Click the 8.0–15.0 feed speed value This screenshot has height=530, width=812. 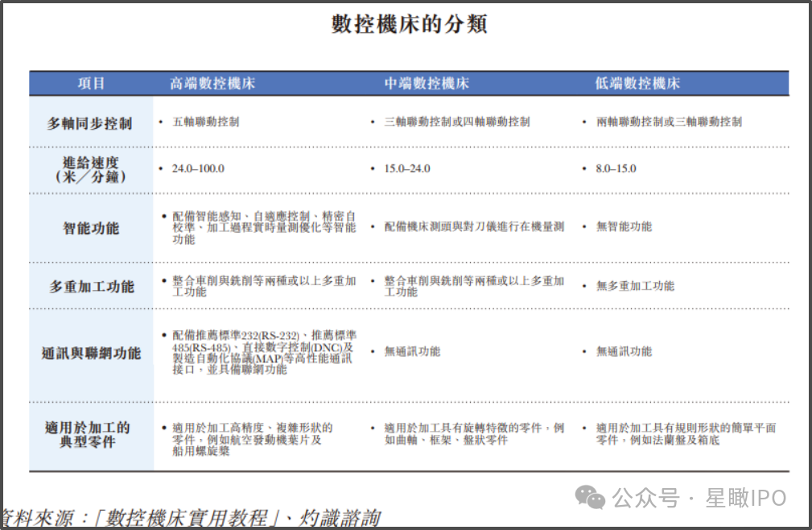[616, 168]
